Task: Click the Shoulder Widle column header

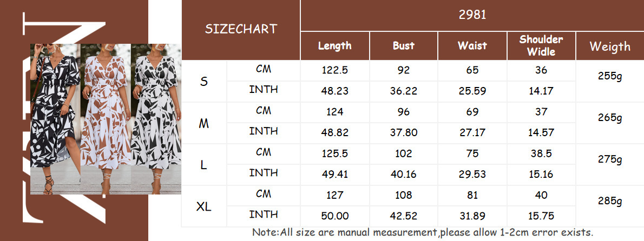Action: 541,46
